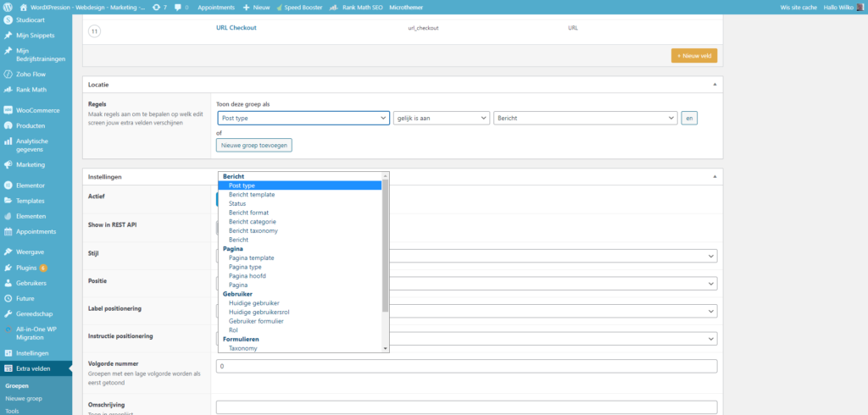Viewport: 868px width, 415px height.
Task: Click the Appointments calendar icon in sidebar
Action: click(8, 232)
